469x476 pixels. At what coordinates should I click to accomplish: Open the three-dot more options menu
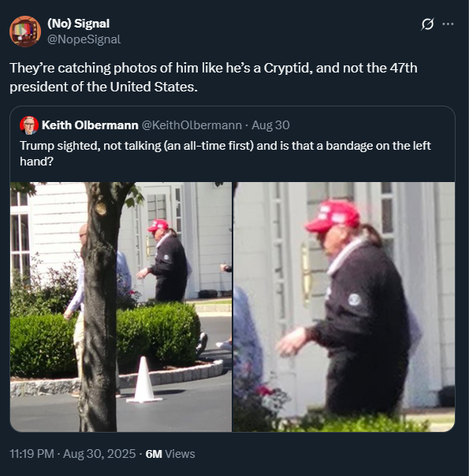pyautogui.click(x=448, y=24)
